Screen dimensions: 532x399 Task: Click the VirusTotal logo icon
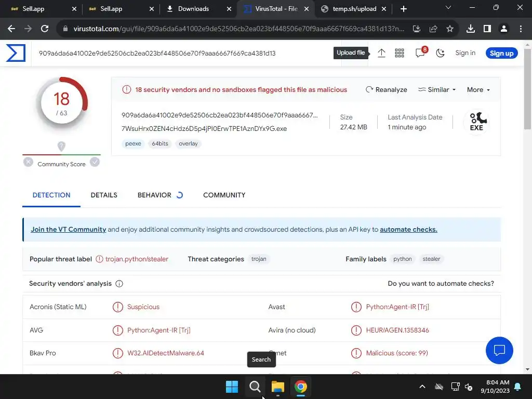point(16,53)
